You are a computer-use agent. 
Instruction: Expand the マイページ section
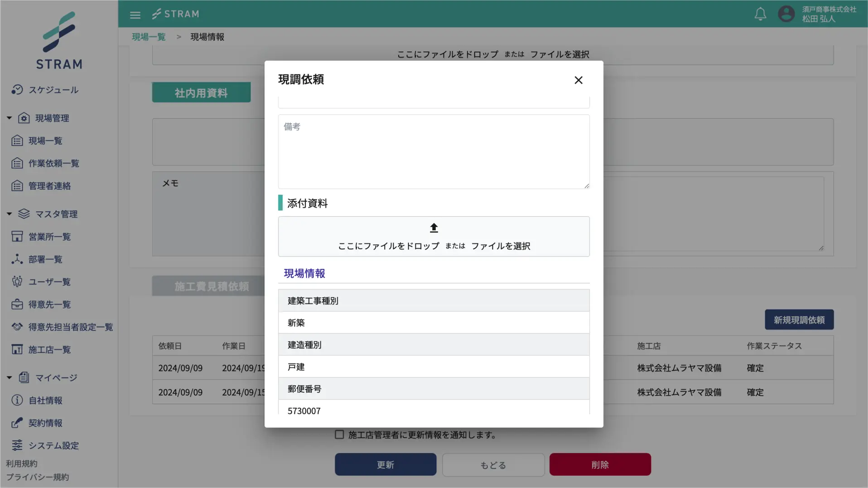click(8, 377)
